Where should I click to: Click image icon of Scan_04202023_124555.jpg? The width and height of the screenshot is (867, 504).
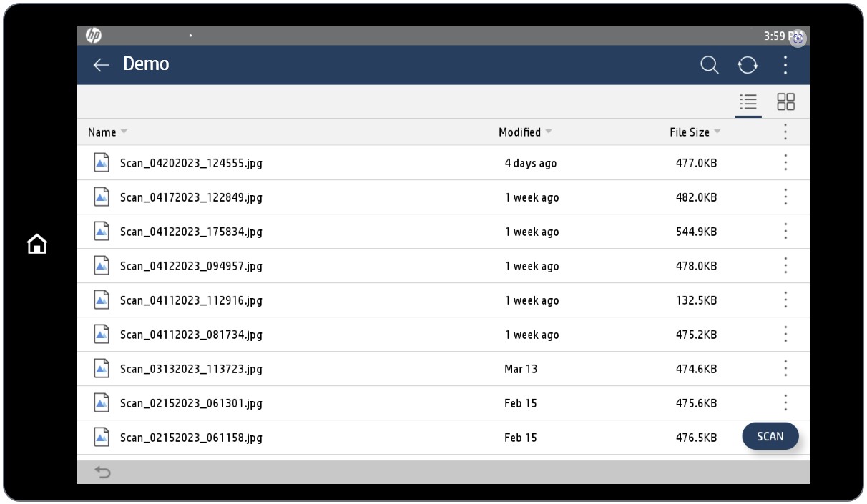(102, 163)
